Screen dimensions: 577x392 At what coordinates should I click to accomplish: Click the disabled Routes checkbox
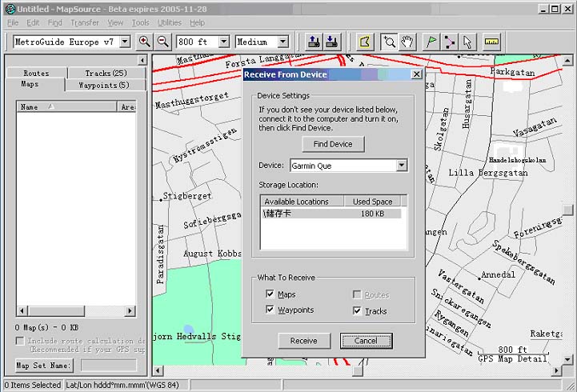tap(357, 294)
